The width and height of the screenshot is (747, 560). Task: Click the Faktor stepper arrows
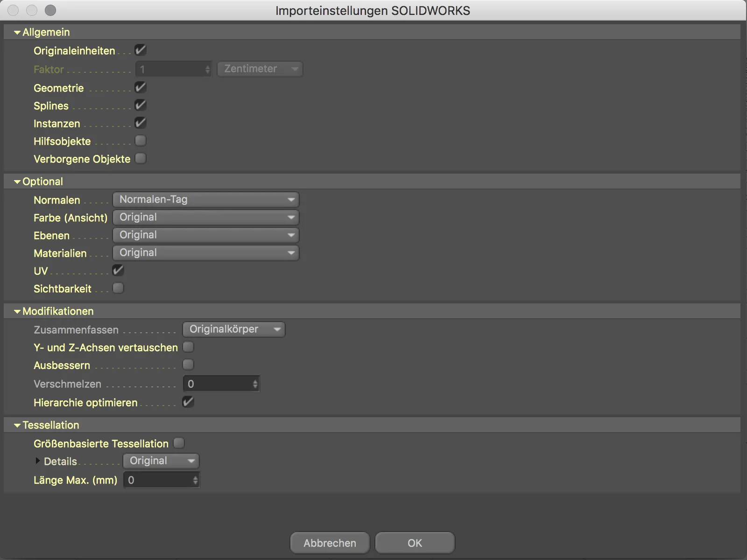[208, 70]
